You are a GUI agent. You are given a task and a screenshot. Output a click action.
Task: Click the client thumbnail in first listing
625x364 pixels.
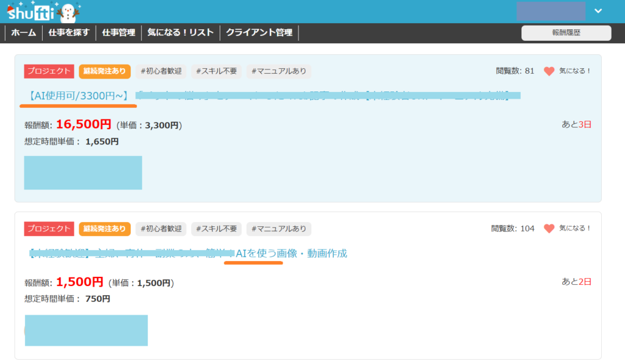83,173
